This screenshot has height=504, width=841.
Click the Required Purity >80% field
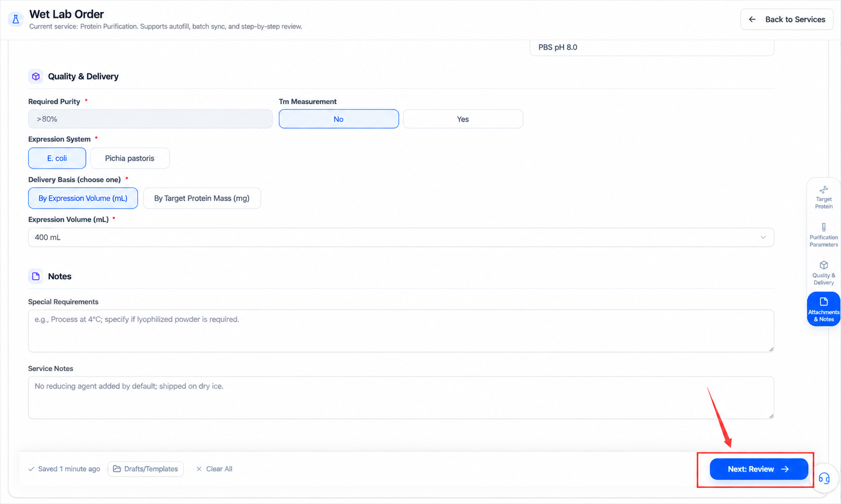click(150, 119)
